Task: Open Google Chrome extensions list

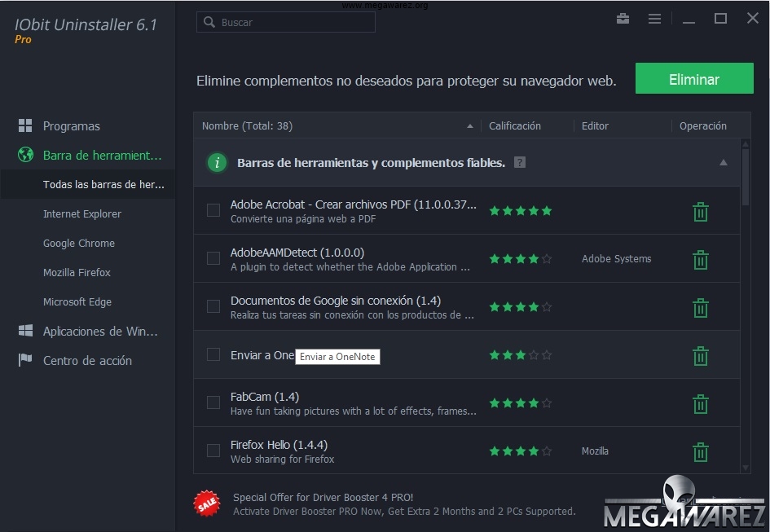Action: click(78, 243)
